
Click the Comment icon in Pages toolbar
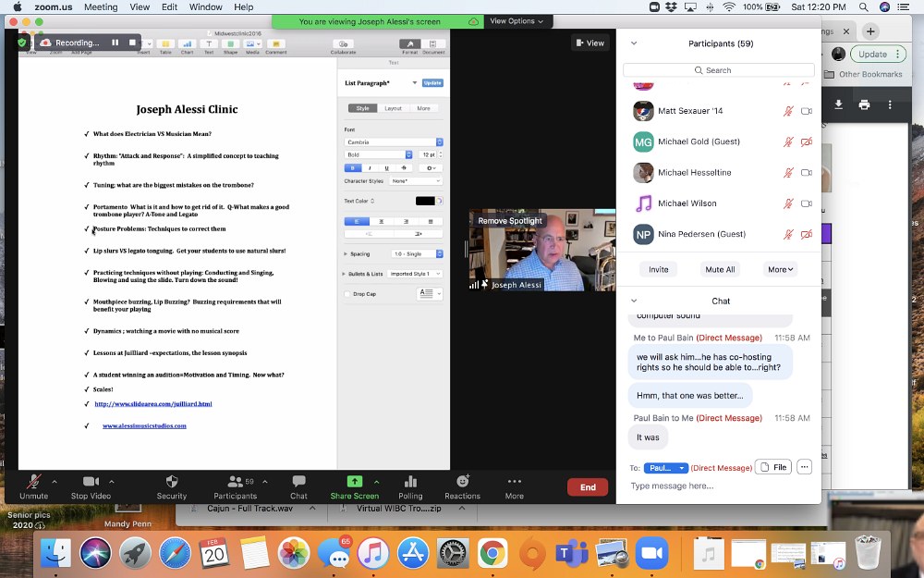[x=275, y=44]
